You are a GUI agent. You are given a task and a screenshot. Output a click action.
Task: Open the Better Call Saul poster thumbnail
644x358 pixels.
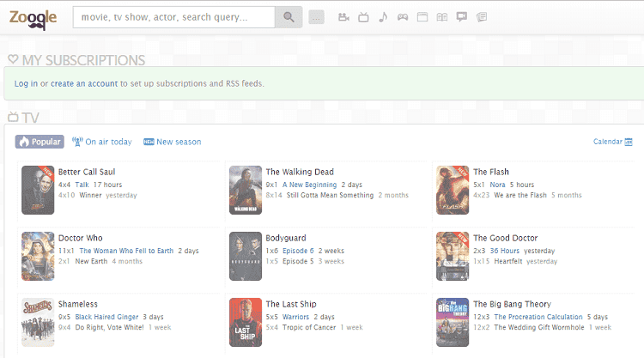pos(38,190)
